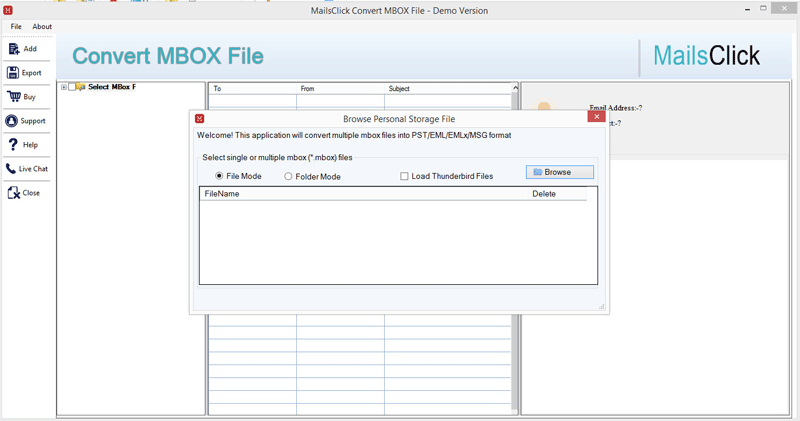
Task: Click the MailsClick app icon in the title bar
Action: [8, 10]
